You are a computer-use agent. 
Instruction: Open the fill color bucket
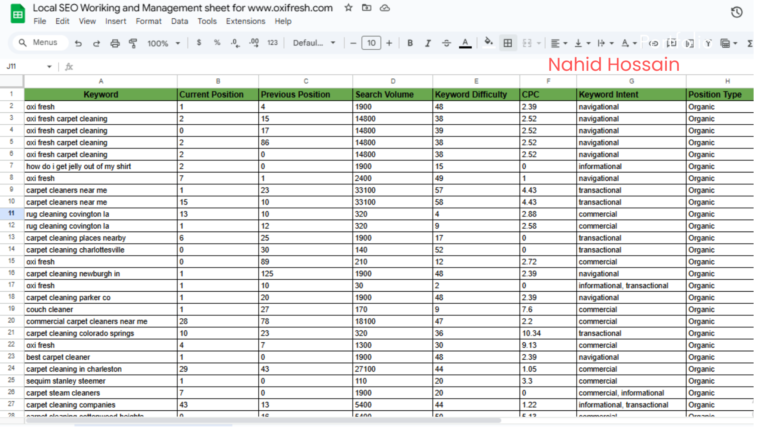pyautogui.click(x=488, y=43)
